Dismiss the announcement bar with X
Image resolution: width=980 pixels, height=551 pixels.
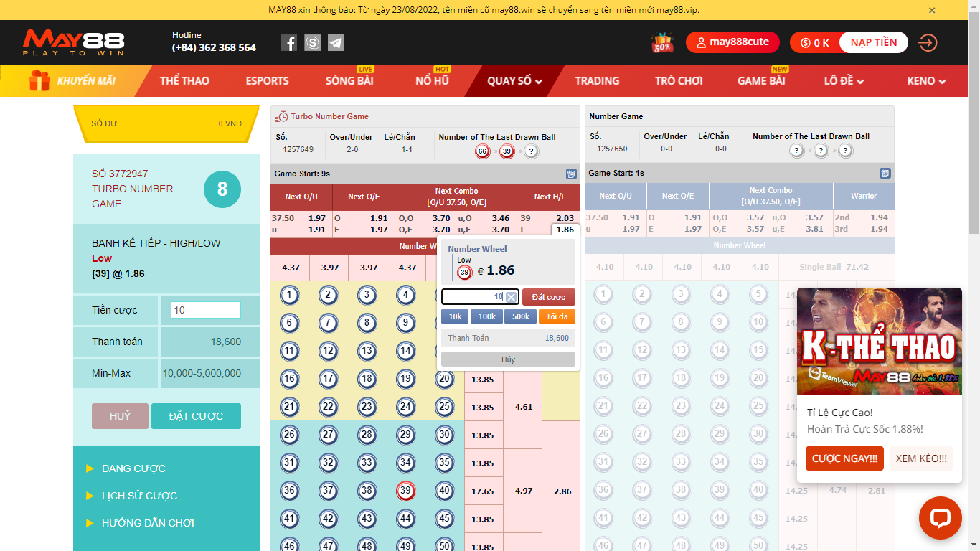tap(932, 10)
